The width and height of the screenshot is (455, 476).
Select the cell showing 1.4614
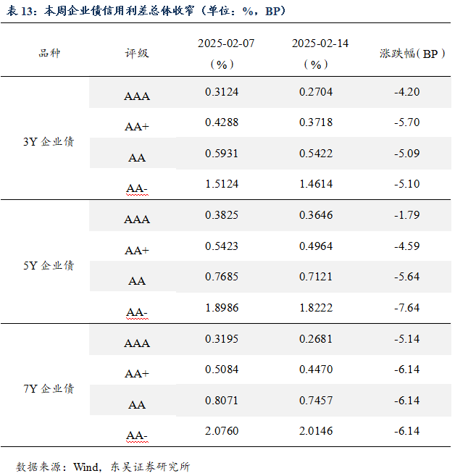click(317, 184)
